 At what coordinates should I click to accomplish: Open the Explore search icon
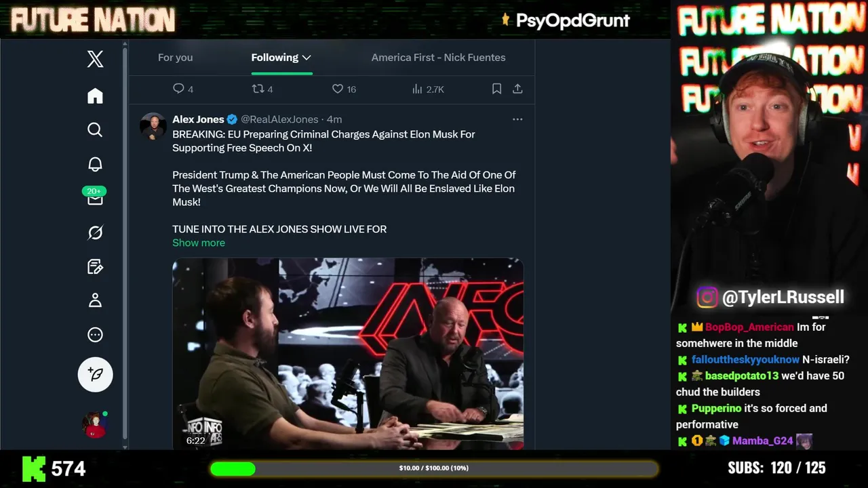point(95,129)
